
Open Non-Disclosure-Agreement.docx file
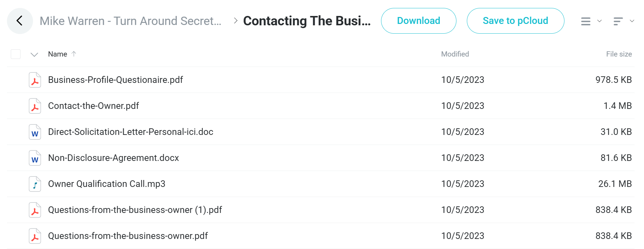114,158
